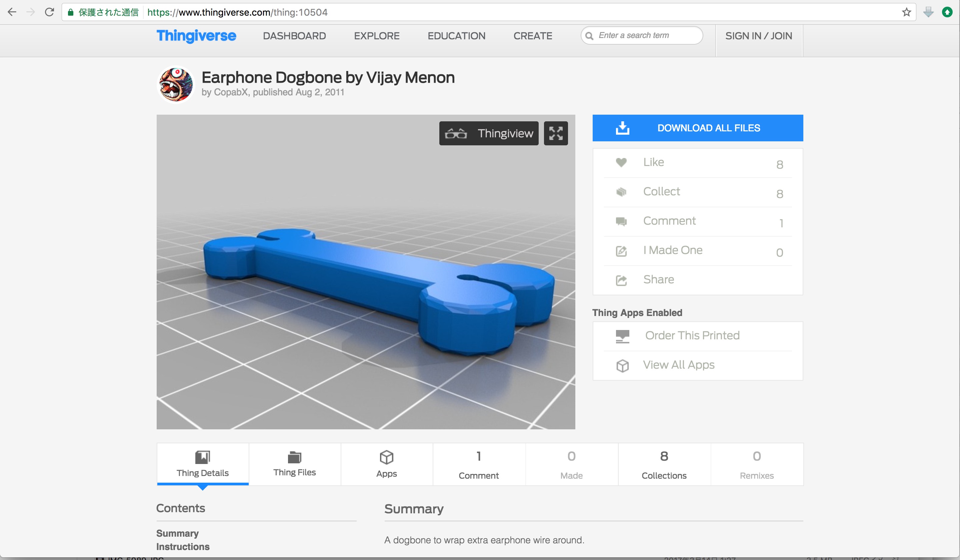Click the I Made One pencil icon
This screenshot has width=960, height=560.
621,251
